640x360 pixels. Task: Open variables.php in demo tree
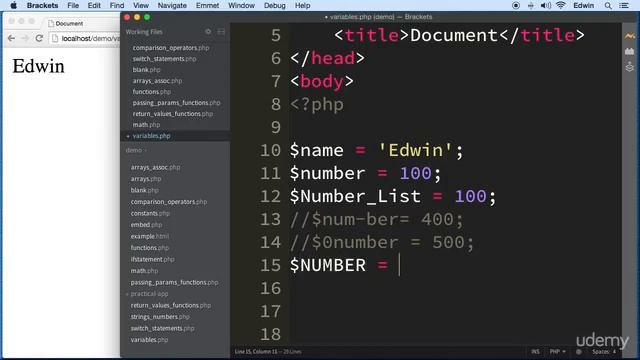(149, 340)
